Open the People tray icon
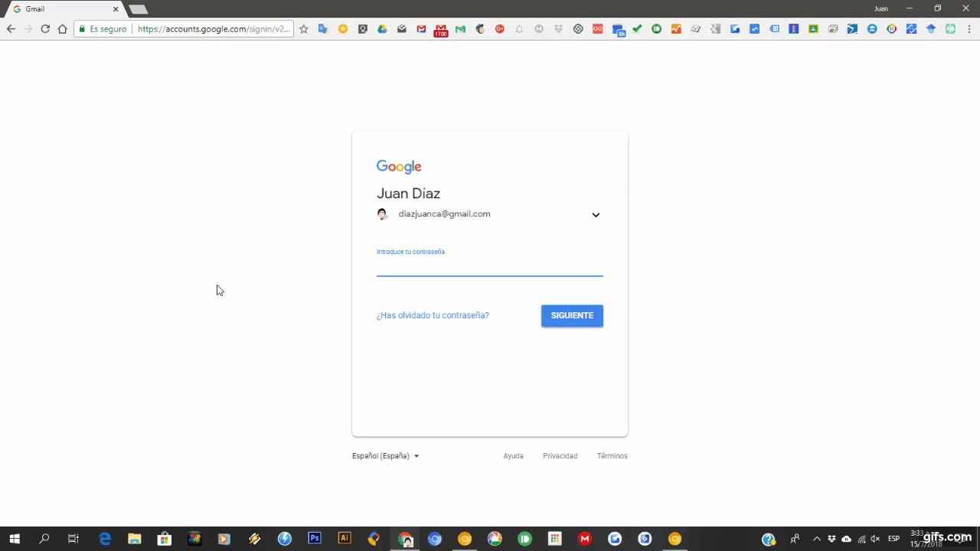980x551 pixels. (x=795, y=539)
